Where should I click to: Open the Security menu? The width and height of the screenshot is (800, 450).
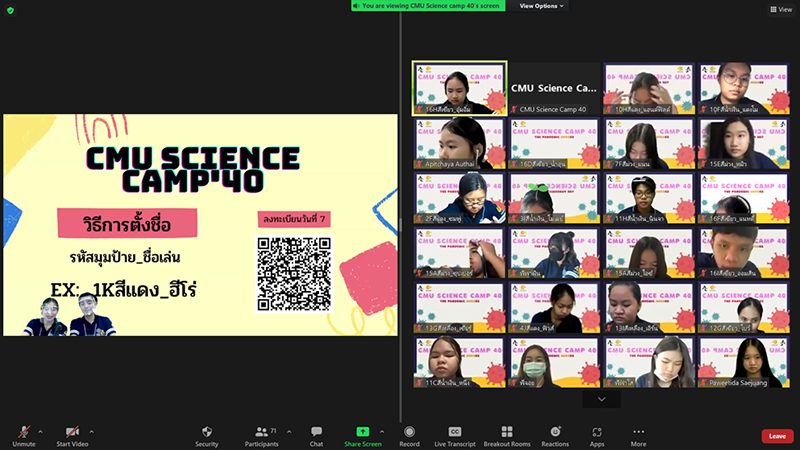(206, 432)
